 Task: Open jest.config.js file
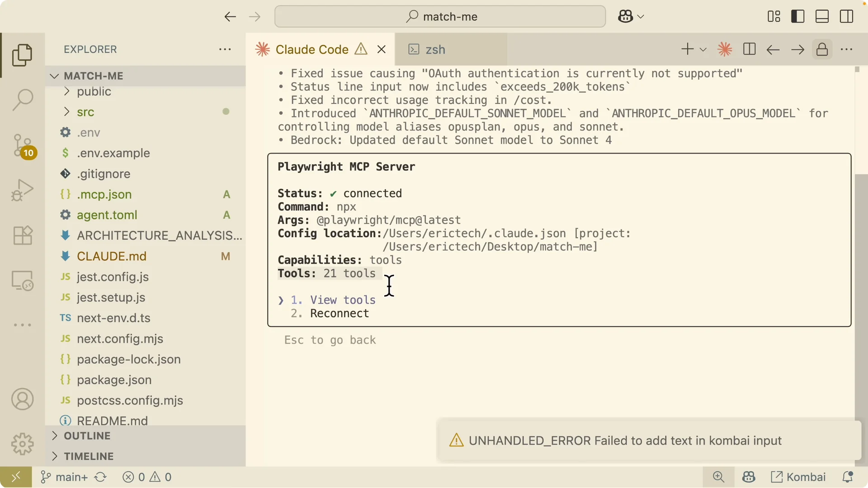[x=146, y=277]
